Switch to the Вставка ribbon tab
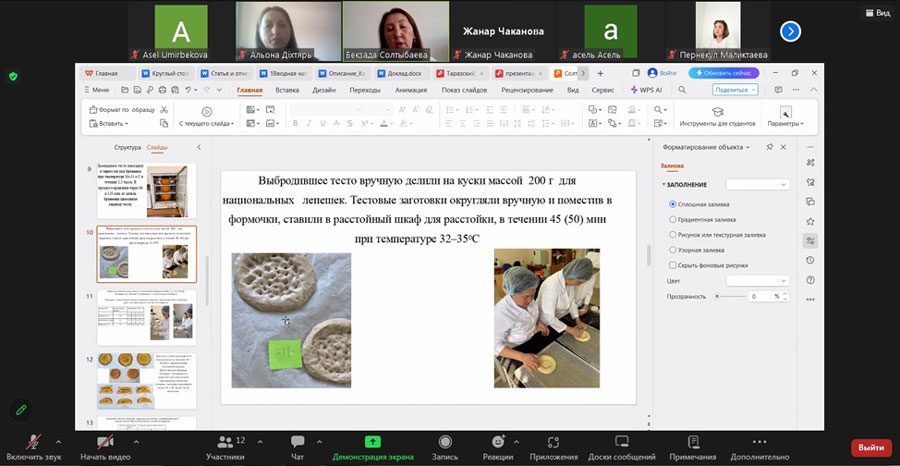The width and height of the screenshot is (900, 466). 287,90
